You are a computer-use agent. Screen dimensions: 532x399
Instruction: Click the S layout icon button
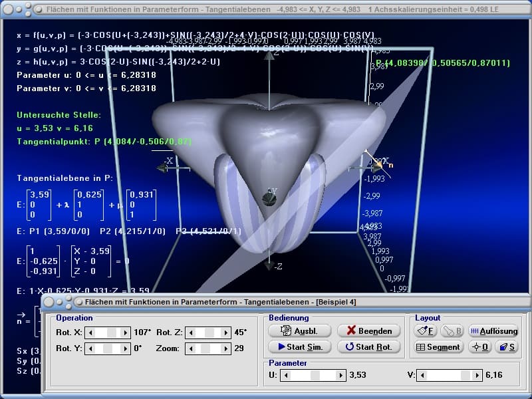tap(507, 346)
